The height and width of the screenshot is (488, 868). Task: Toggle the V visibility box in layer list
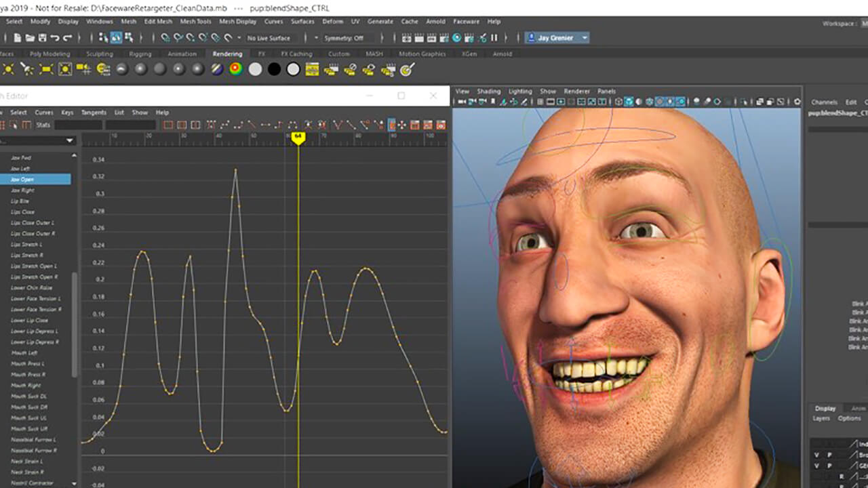pos(816,455)
